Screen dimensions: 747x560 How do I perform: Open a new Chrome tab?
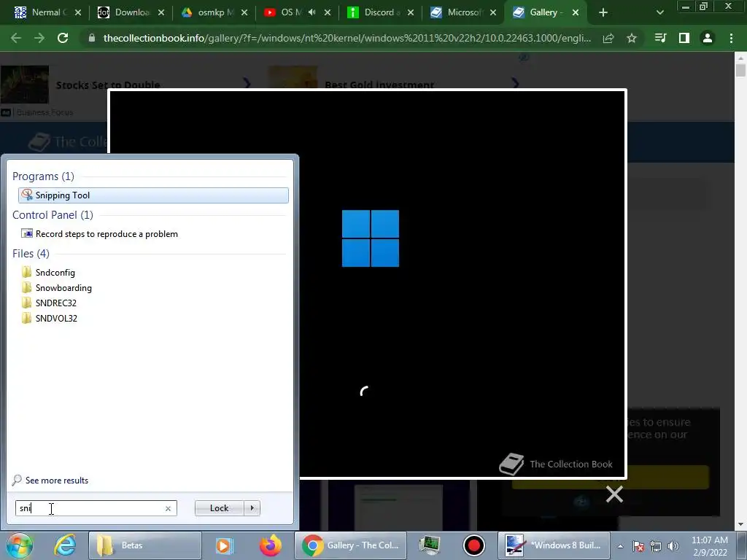pyautogui.click(x=603, y=12)
